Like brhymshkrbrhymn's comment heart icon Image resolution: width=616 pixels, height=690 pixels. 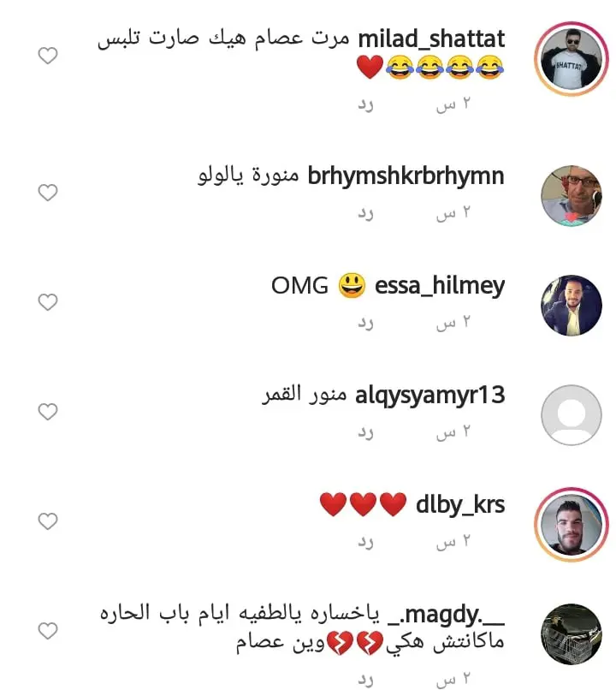pos(48,193)
